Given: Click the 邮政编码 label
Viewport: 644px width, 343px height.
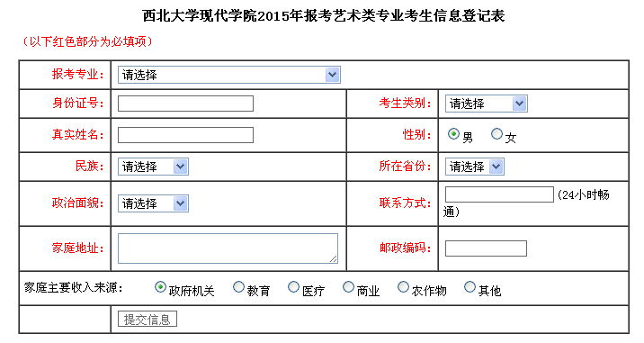Looking at the screenshot, I should pyautogui.click(x=405, y=248).
